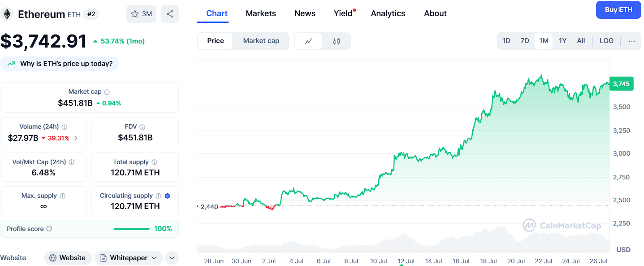
Task: Click Volume (24h) info icon
Action: click(64, 127)
